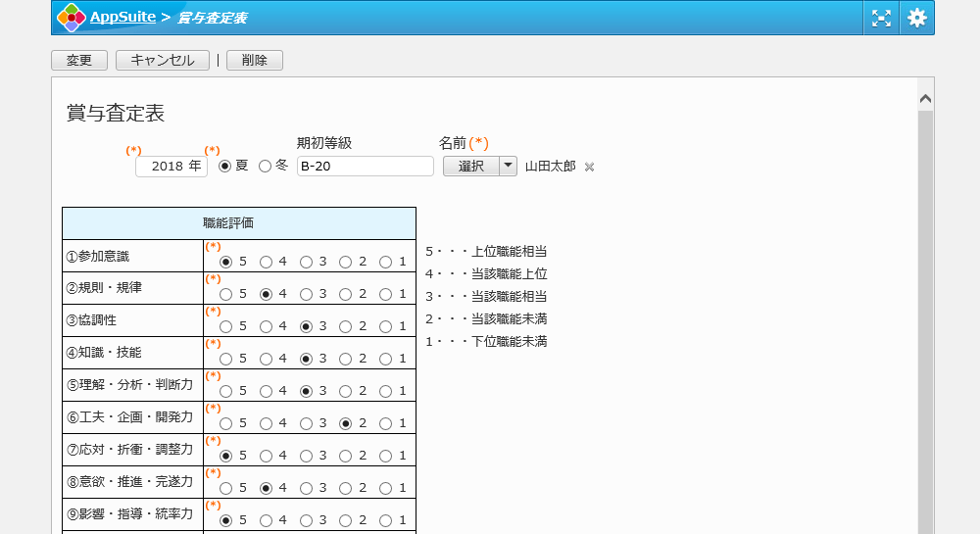Select the 冬 season radio button

point(265,167)
